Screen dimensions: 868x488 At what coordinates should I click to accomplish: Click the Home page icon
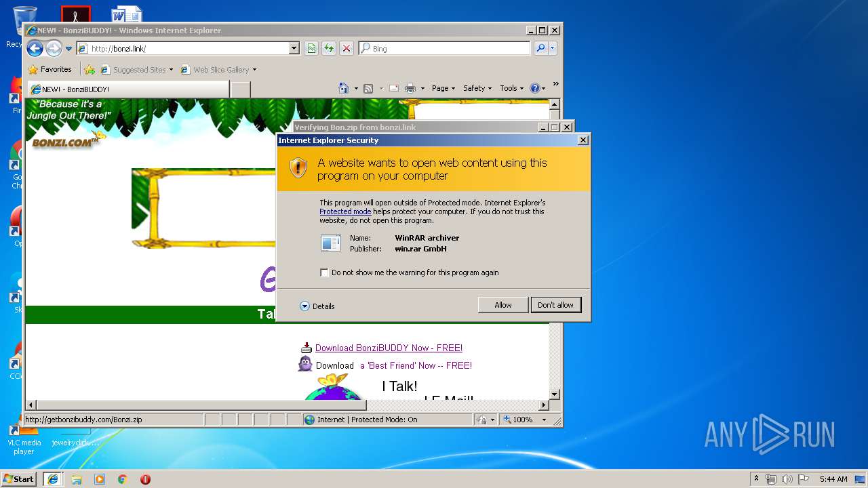coord(344,88)
